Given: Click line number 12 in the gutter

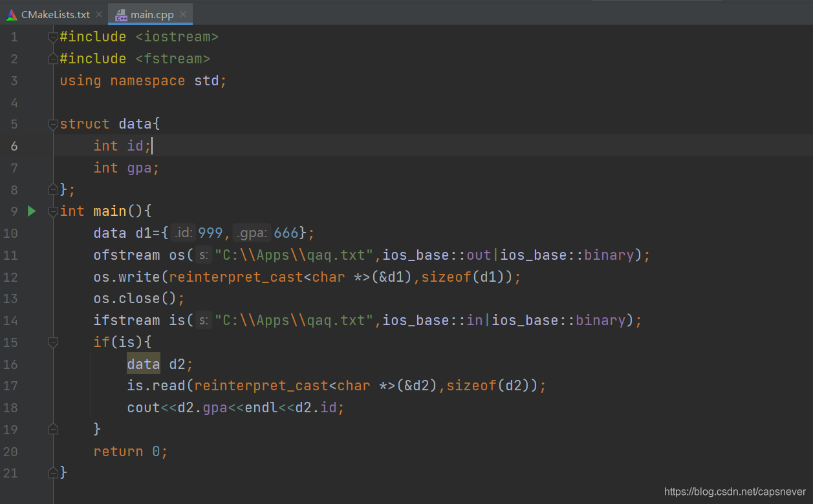Looking at the screenshot, I should (10, 277).
